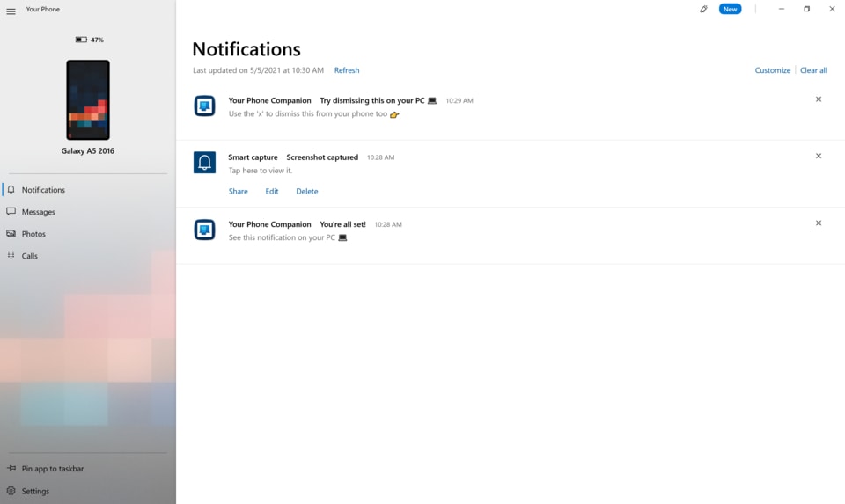Click the dial pad icon beside Calls
Screen dimensions: 845x504
click(11, 255)
